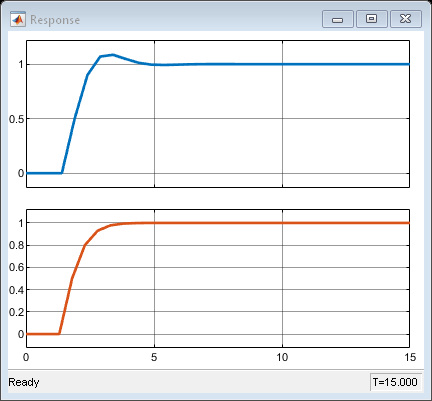Select the blue response curve overshoot peak
The image size is (432, 401).
[113, 55]
